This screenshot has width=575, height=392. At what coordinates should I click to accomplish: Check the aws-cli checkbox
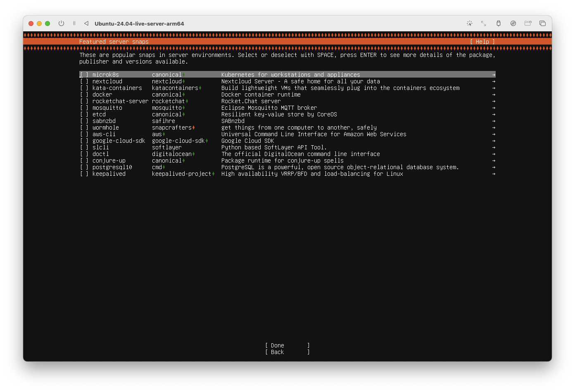[84, 134]
